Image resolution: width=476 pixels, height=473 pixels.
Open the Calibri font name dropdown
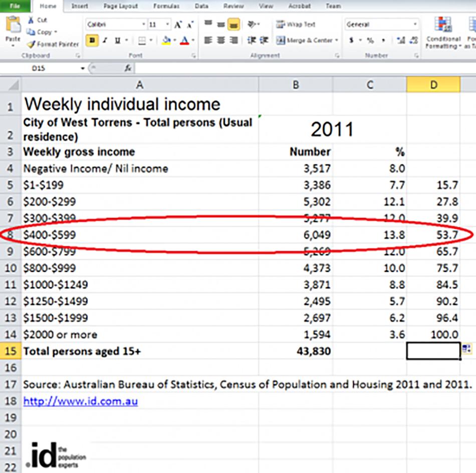point(144,24)
